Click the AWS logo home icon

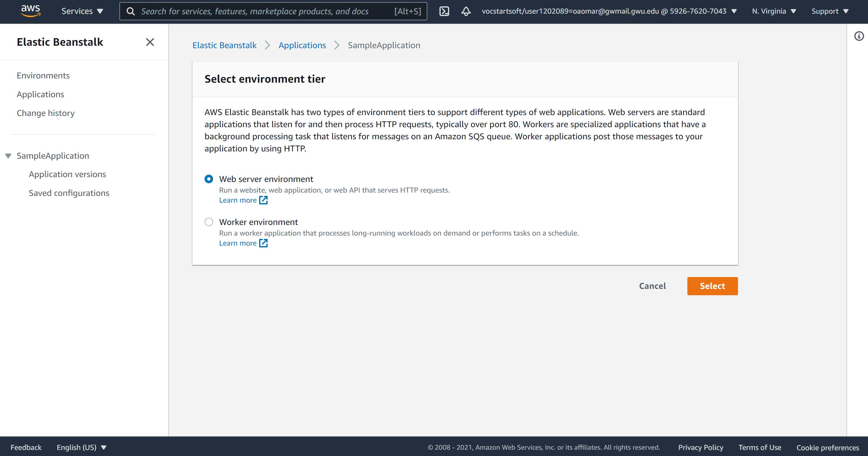click(x=31, y=11)
